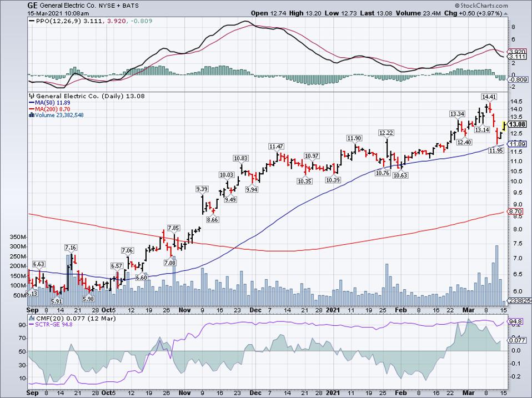The image size is (532, 398).
Task: Click the small triangle after the Chg value
Action: coord(505,13)
